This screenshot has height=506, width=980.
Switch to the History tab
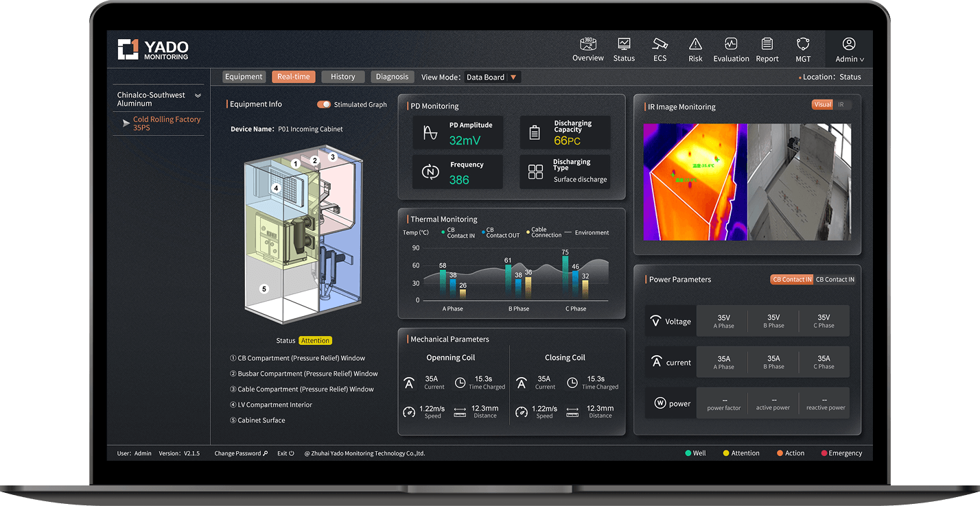(342, 77)
